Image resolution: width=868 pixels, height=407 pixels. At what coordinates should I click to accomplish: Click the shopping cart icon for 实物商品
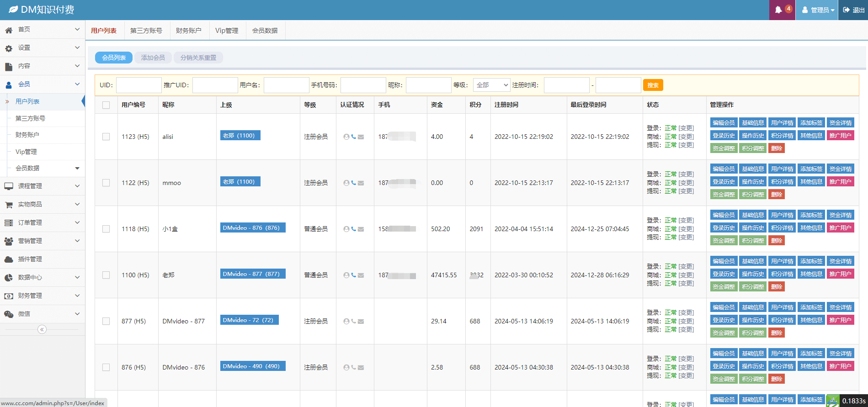9,205
